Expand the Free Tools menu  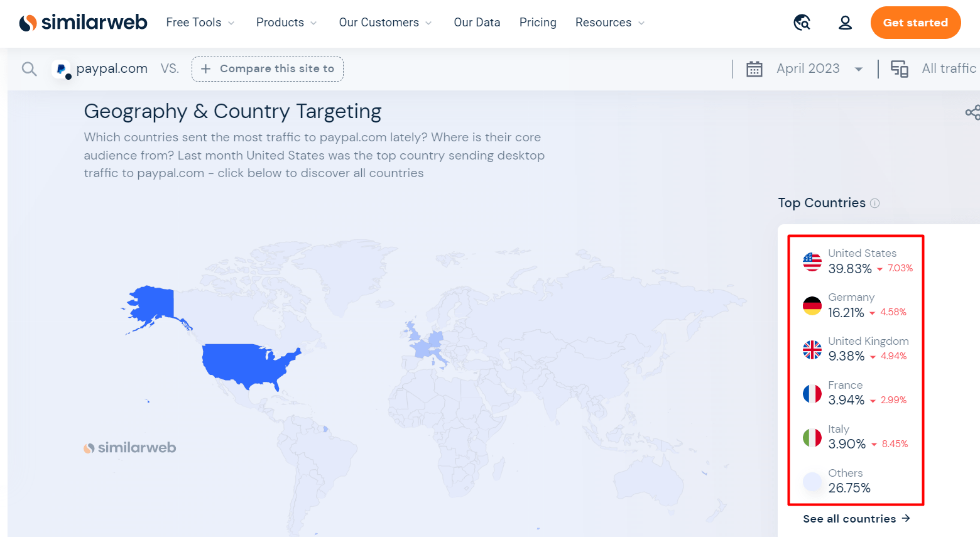200,23
